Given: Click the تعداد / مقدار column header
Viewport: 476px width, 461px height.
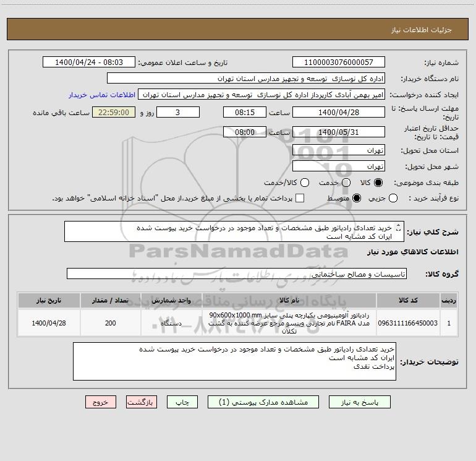Looking at the screenshot, I should coord(111,301).
